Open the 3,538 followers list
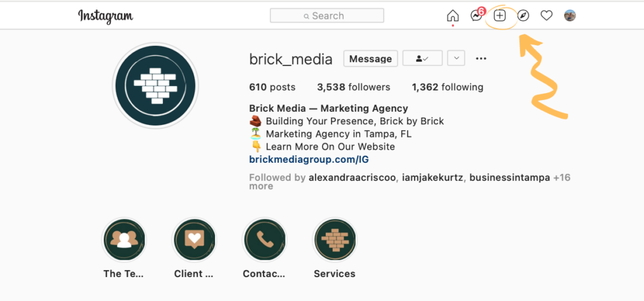Image resolution: width=644 pixels, height=301 pixels. click(x=353, y=87)
